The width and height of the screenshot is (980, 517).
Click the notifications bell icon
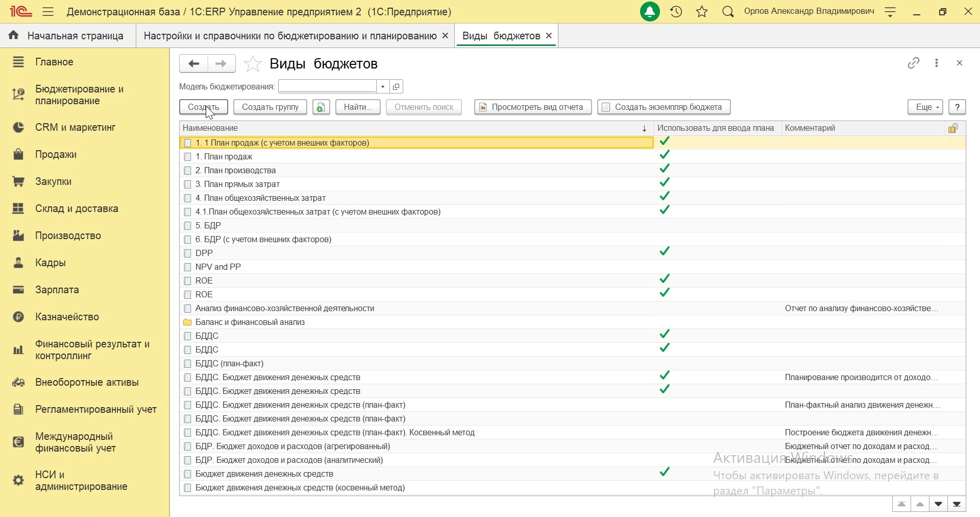650,12
